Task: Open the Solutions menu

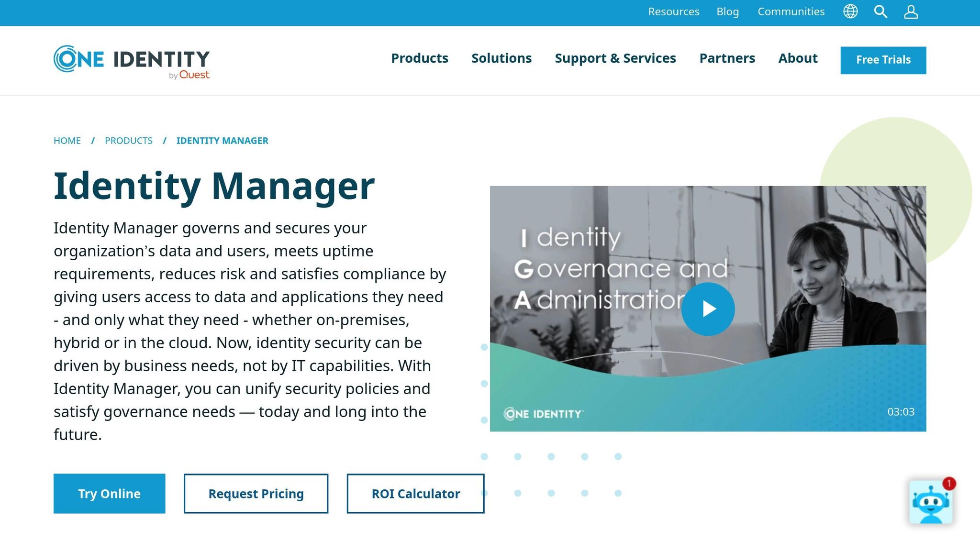Action: coord(501,58)
